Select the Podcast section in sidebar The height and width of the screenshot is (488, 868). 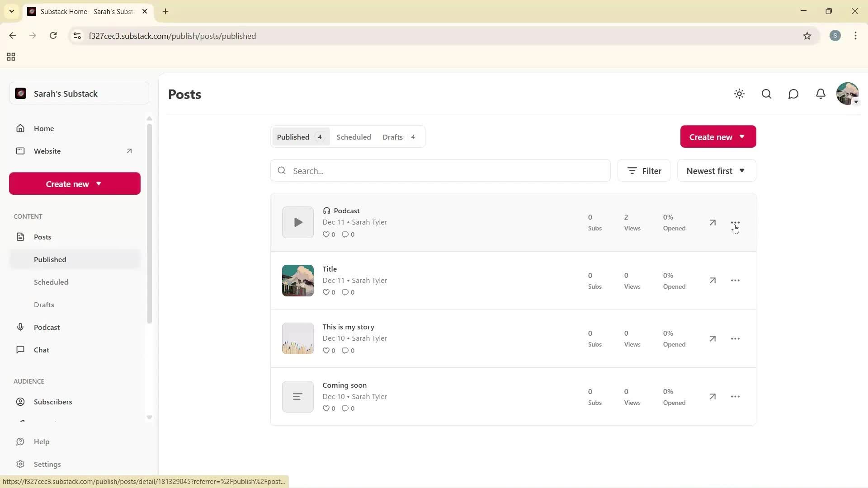(47, 327)
